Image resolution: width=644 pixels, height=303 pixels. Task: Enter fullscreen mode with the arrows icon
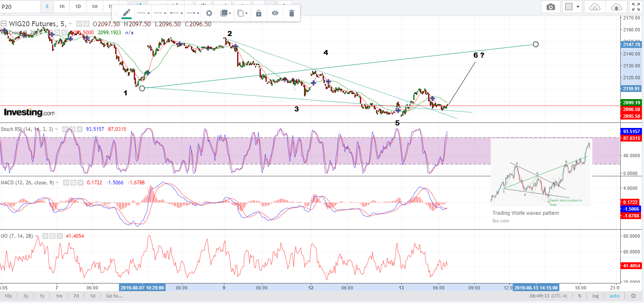pos(636,7)
